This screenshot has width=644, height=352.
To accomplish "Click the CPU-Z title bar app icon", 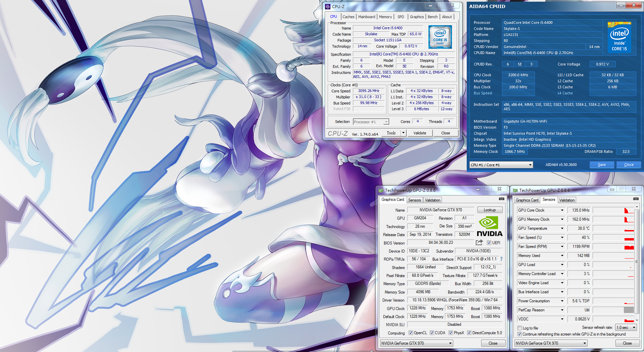I will pos(328,6).
